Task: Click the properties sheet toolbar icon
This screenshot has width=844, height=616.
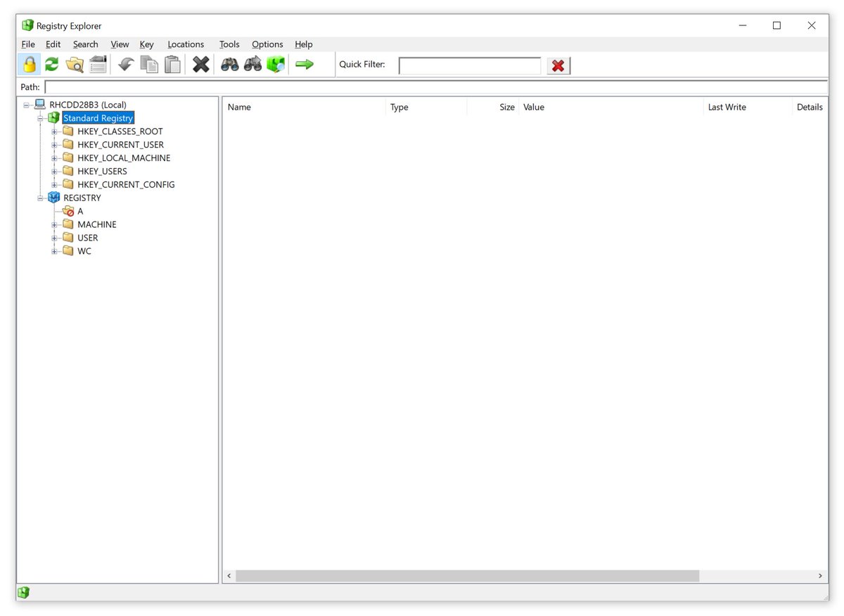Action: pos(98,65)
